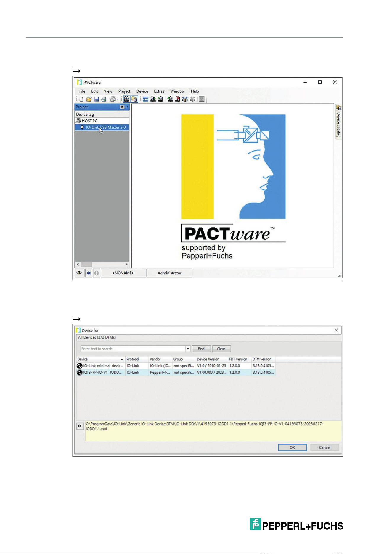The image size is (392, 554).
Task: Open the View menu
Action: (x=108, y=91)
